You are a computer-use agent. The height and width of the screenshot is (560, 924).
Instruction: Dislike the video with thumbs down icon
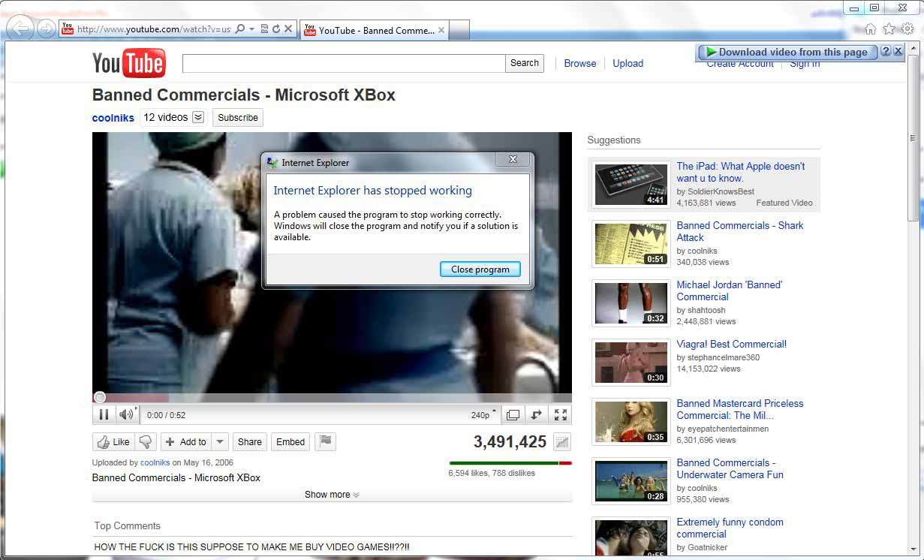pos(146,442)
